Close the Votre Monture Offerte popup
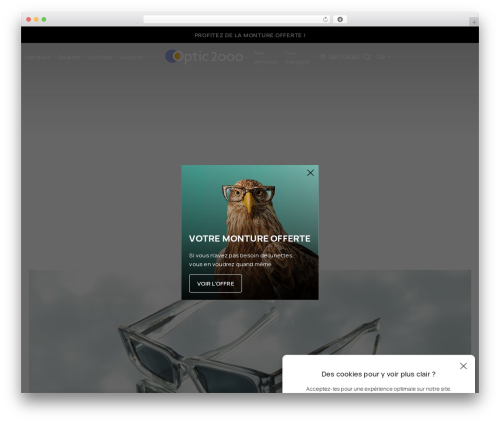500x423 pixels. [310, 173]
